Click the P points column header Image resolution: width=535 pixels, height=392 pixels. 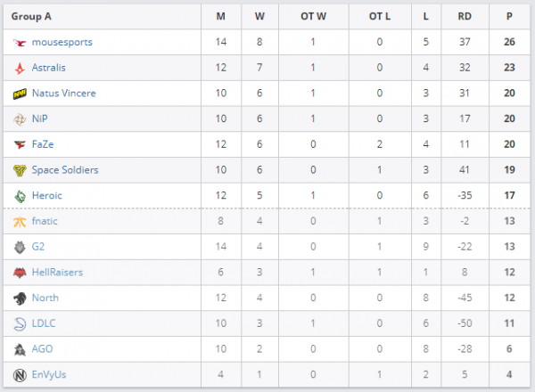[x=509, y=16]
